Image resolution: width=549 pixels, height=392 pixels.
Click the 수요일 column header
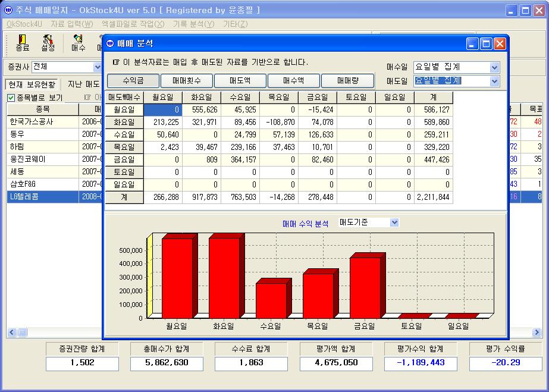coord(240,98)
